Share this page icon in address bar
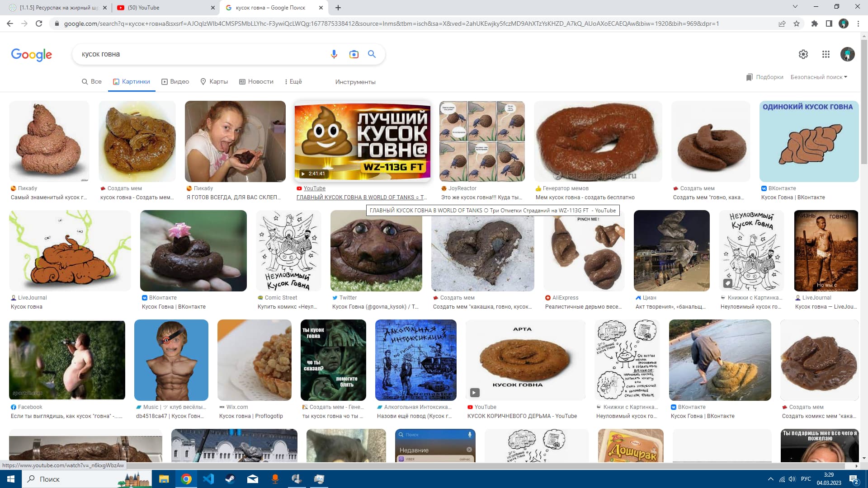The image size is (868, 488). 782,23
